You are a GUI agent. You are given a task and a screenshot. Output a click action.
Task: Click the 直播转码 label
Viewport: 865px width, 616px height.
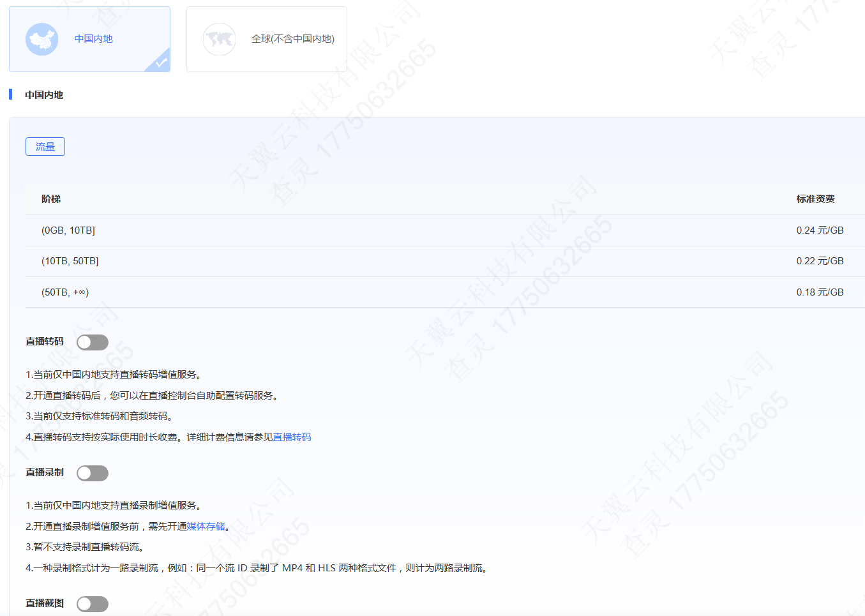coord(45,342)
